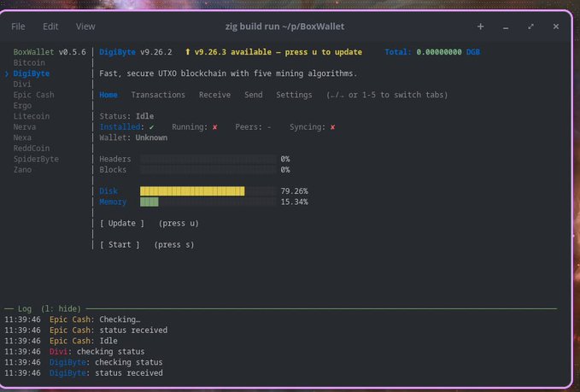
Task: Open the View menu
Action: [85, 26]
